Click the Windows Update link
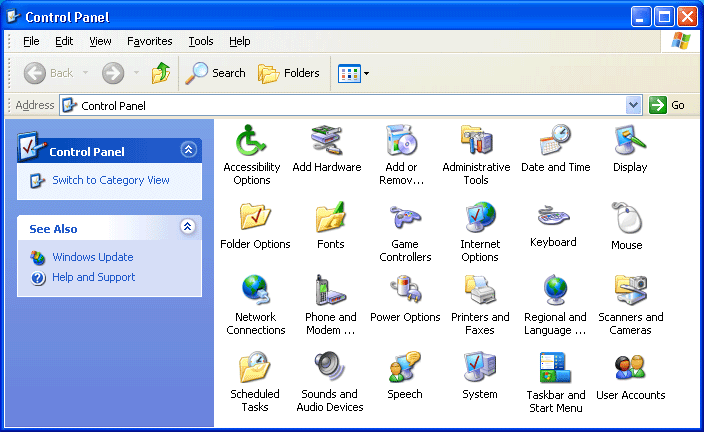This screenshot has width=704, height=432. click(92, 257)
